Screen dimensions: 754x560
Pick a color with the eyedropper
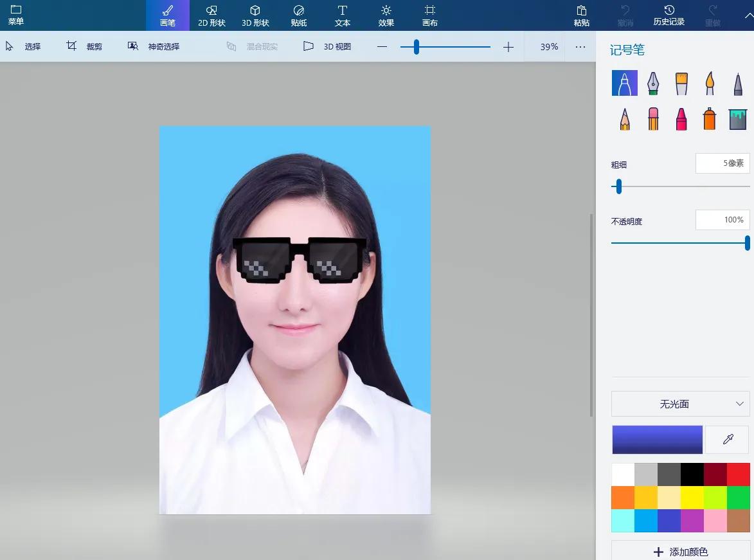coord(726,440)
